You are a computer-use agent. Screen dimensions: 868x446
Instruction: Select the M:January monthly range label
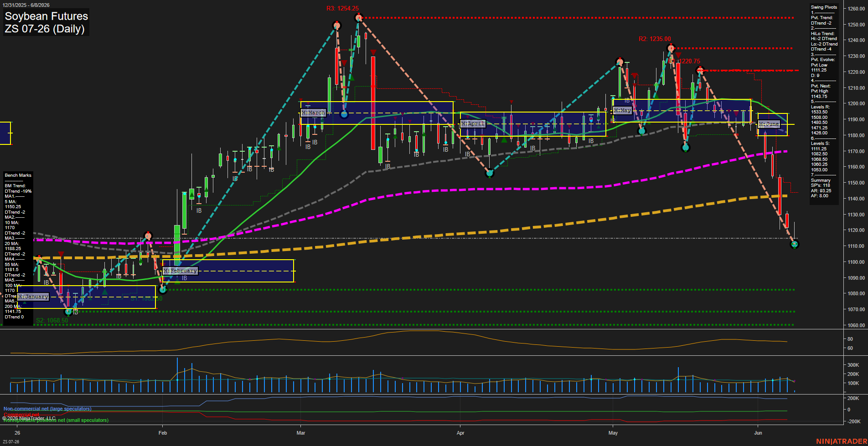(33, 297)
